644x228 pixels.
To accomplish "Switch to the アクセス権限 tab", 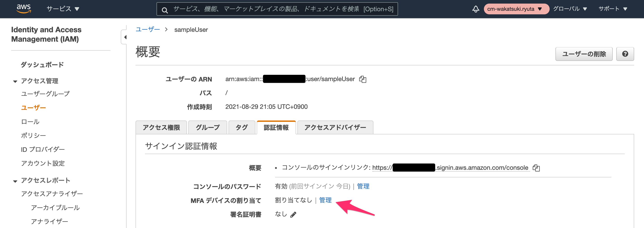I will pyautogui.click(x=161, y=127).
